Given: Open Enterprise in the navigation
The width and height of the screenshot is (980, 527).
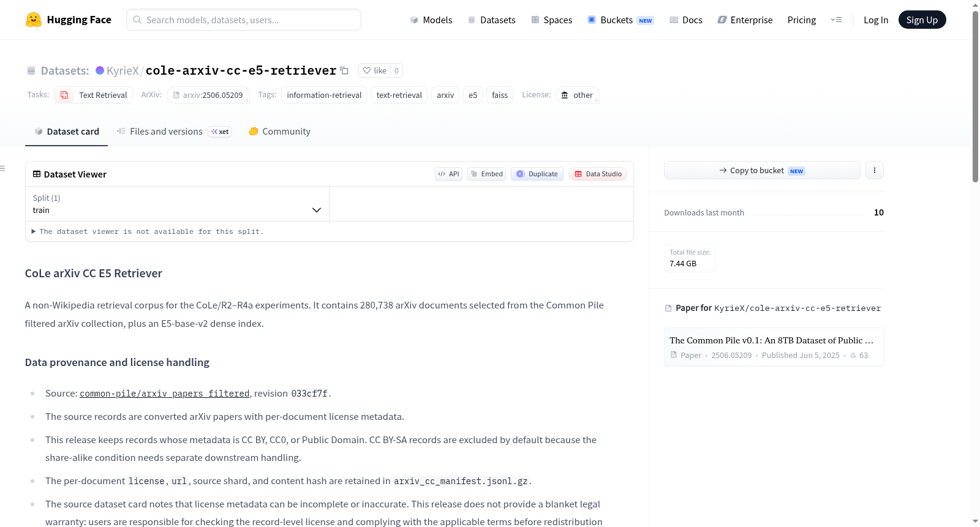Looking at the screenshot, I should [x=745, y=20].
